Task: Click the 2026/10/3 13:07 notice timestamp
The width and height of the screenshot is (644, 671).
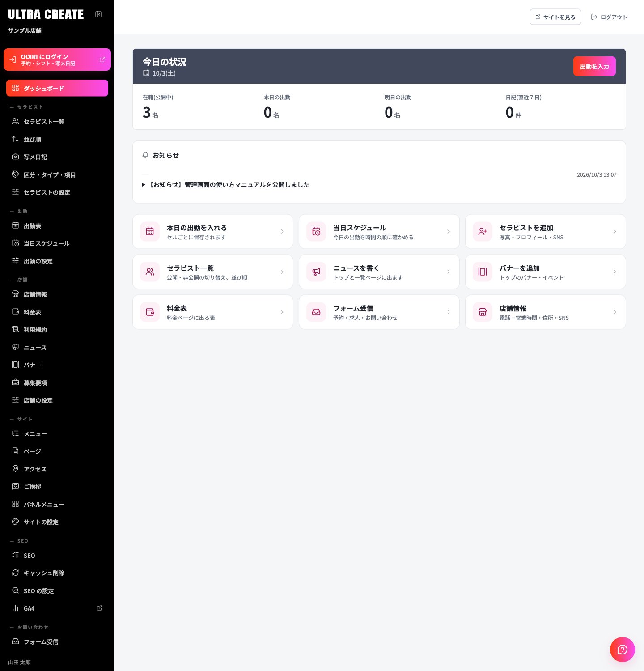Action: point(597,175)
